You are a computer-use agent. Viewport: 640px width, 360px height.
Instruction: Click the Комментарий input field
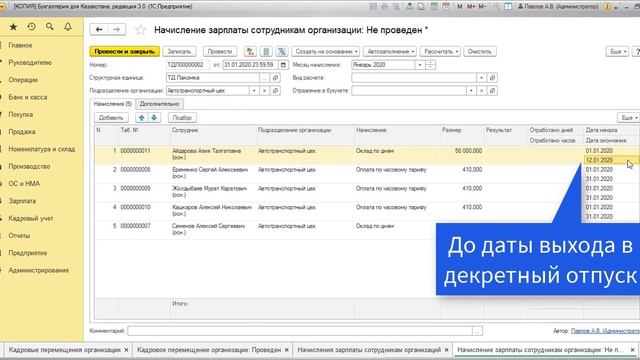pyautogui.click(x=300, y=331)
